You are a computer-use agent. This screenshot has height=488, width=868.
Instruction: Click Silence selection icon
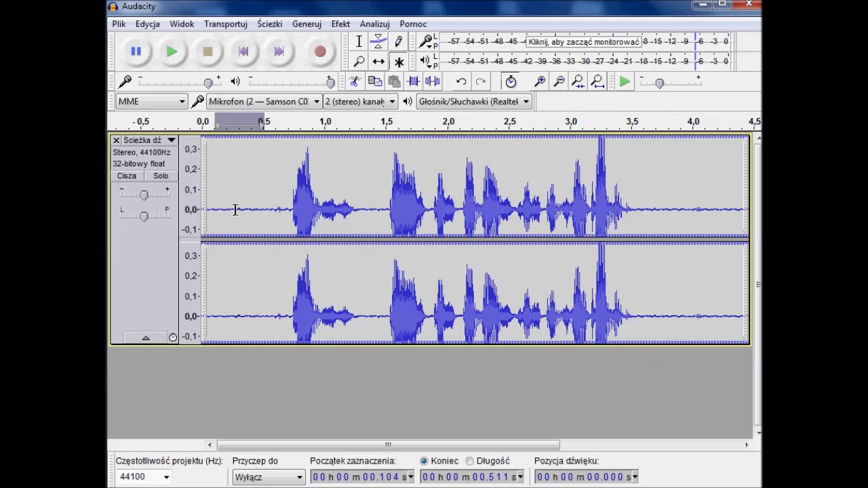pos(433,81)
